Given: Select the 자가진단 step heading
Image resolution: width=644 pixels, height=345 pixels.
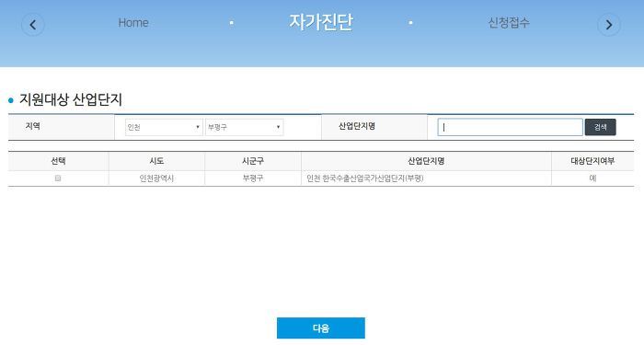Looking at the screenshot, I should pyautogui.click(x=321, y=22).
